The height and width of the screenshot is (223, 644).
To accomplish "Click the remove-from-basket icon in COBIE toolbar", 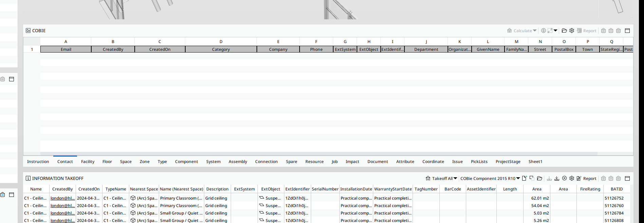I will click(x=611, y=31).
